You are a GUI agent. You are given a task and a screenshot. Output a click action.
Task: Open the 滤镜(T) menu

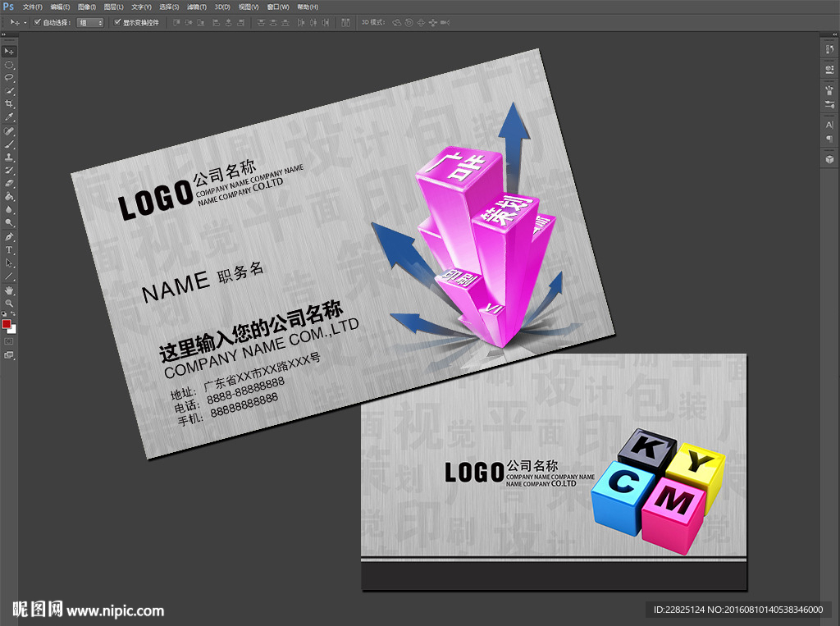(x=197, y=7)
